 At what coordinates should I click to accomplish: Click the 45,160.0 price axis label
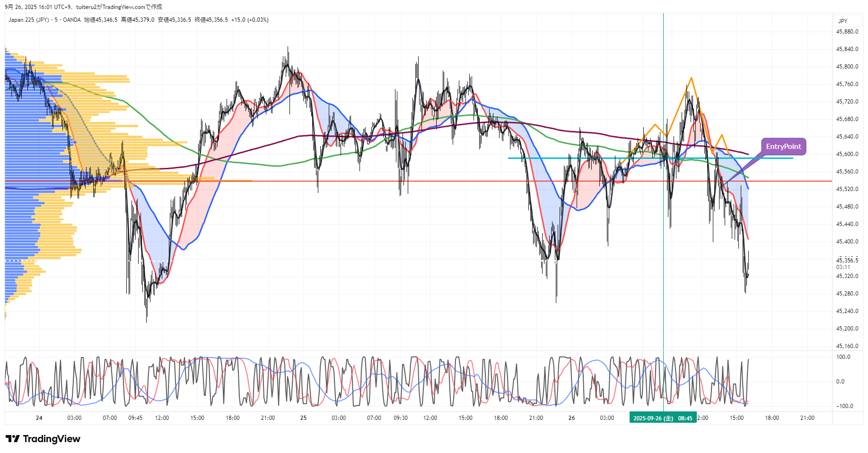(847, 346)
